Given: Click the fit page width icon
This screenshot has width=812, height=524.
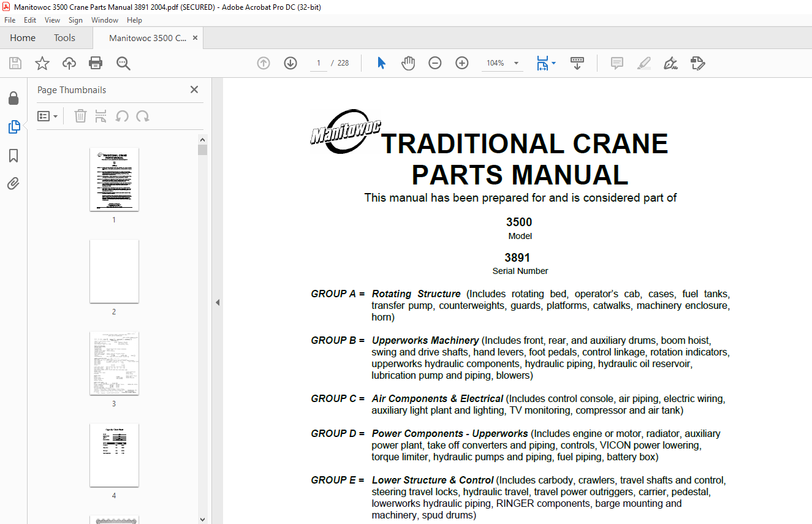Looking at the screenshot, I should [542, 63].
